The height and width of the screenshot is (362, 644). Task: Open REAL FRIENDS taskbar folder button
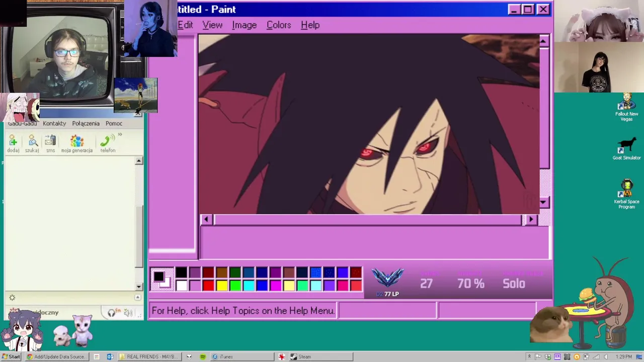click(x=149, y=356)
